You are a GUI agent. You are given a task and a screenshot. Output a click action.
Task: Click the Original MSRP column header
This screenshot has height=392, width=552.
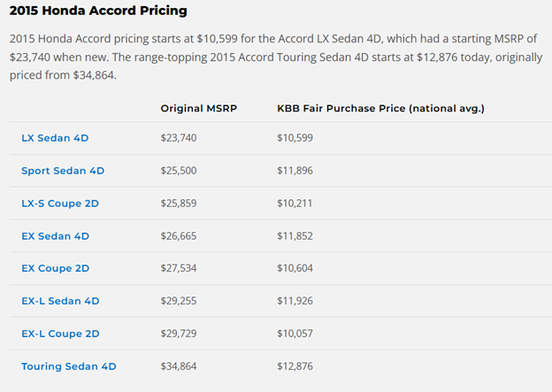[x=198, y=109]
